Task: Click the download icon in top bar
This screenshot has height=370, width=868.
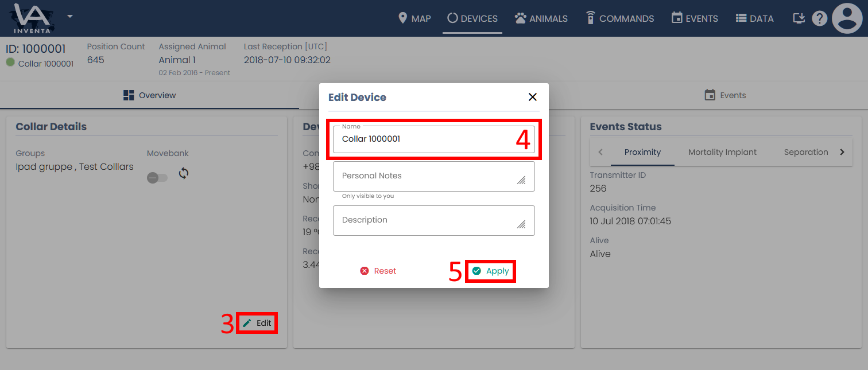Action: tap(799, 18)
